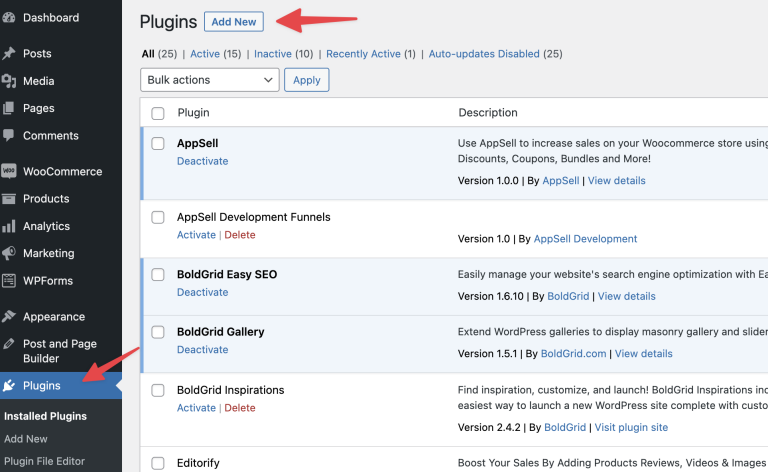Screen dimensions: 768x472
Task: Open the Comments menu item
Action: pos(51,136)
